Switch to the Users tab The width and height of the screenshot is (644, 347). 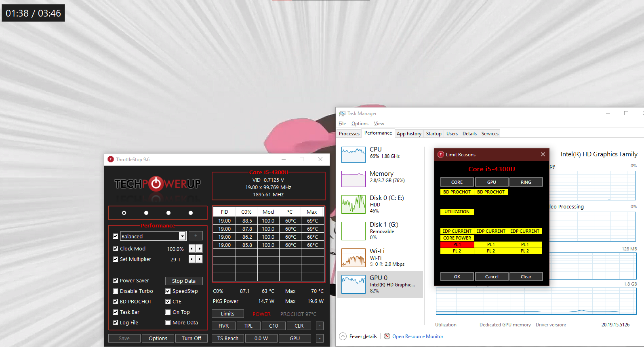(452, 134)
